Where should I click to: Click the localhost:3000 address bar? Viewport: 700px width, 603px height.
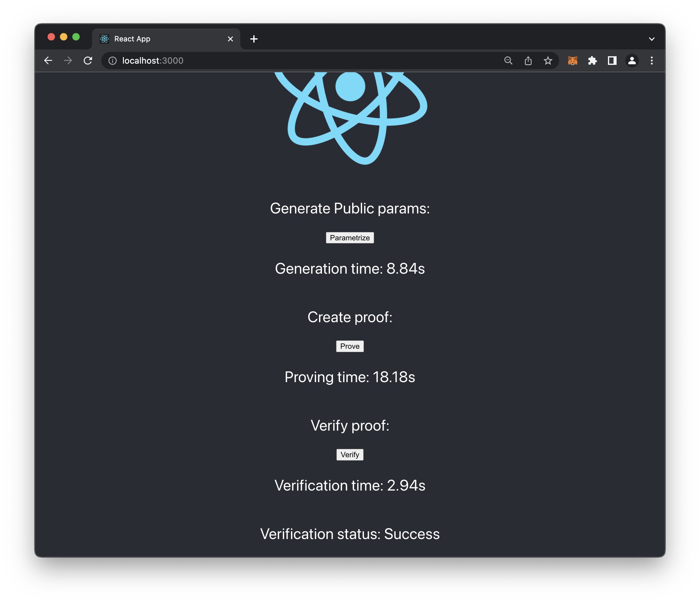click(x=304, y=61)
